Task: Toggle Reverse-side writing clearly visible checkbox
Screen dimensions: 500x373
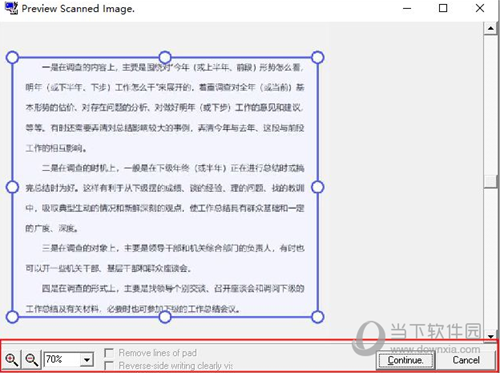Action: (109, 366)
